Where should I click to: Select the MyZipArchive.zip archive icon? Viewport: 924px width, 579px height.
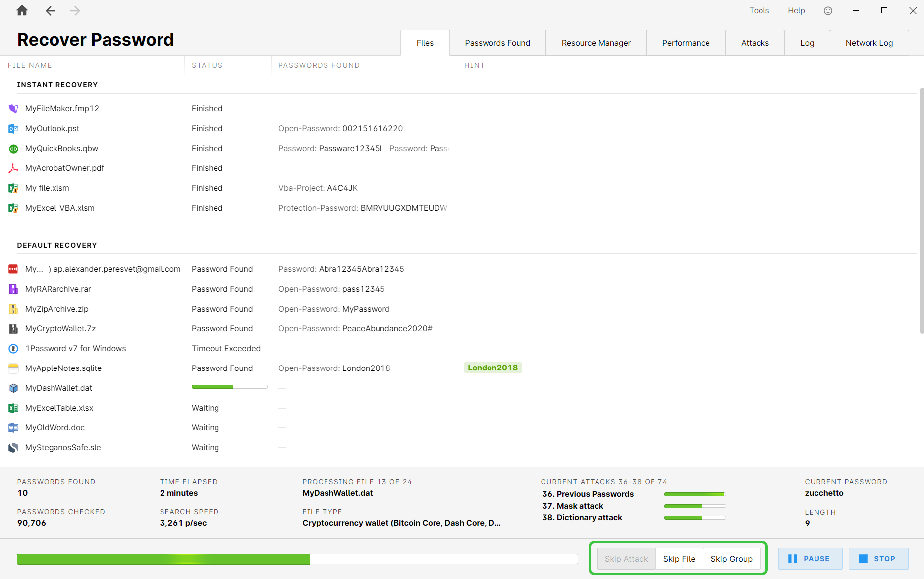tap(13, 309)
